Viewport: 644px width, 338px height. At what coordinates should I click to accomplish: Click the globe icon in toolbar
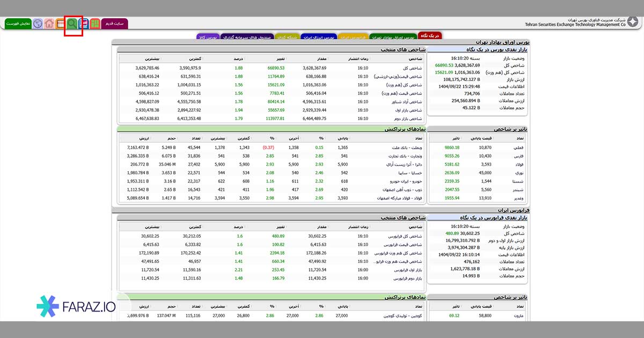(x=38, y=24)
